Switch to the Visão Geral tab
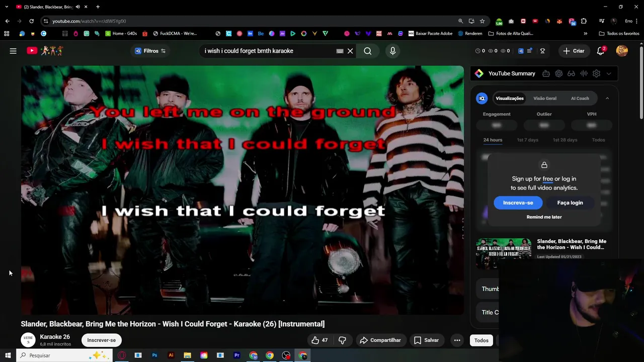Image resolution: width=644 pixels, height=362 pixels. coord(545,99)
